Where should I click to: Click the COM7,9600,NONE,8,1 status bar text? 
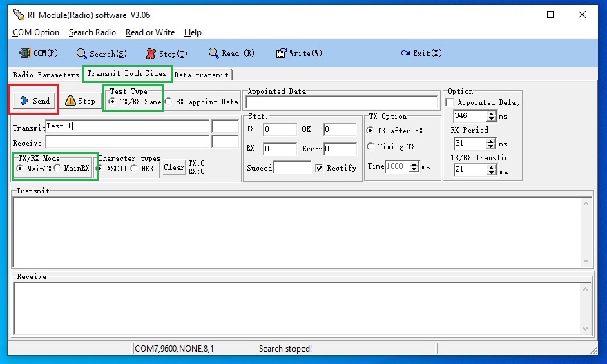point(174,349)
